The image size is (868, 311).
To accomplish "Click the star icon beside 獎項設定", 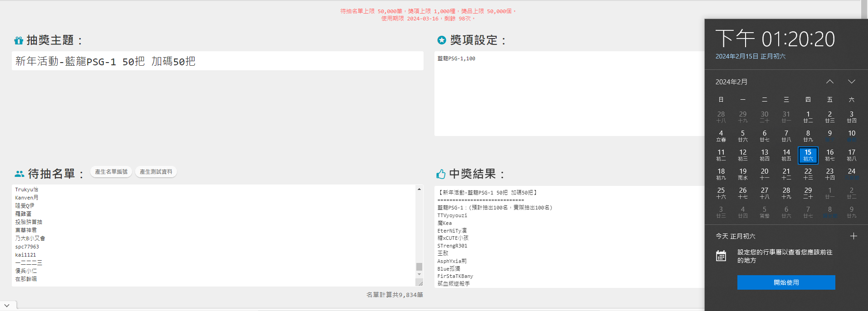I will point(441,40).
